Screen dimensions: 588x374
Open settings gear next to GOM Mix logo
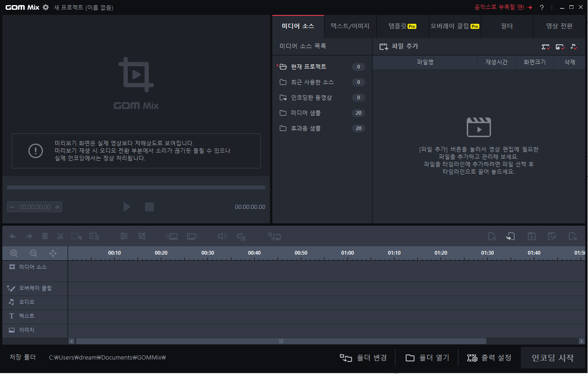pyautogui.click(x=46, y=7)
